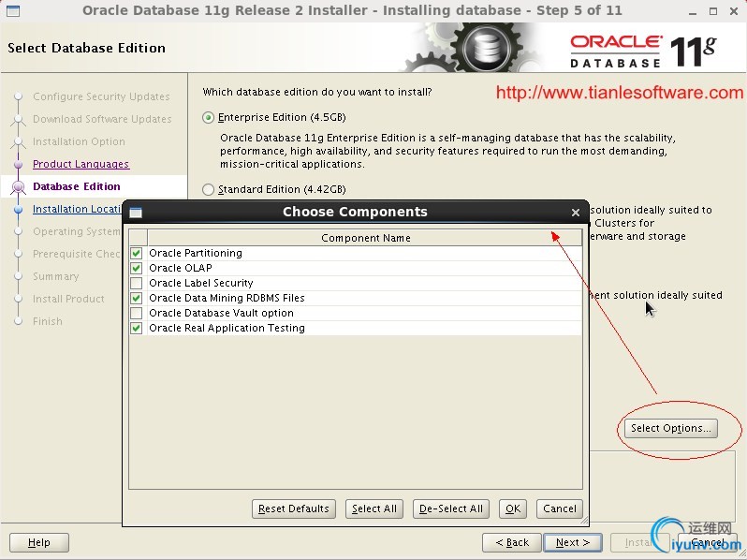Click the Product Languages step marker icon
747x560 pixels.
(x=18, y=165)
